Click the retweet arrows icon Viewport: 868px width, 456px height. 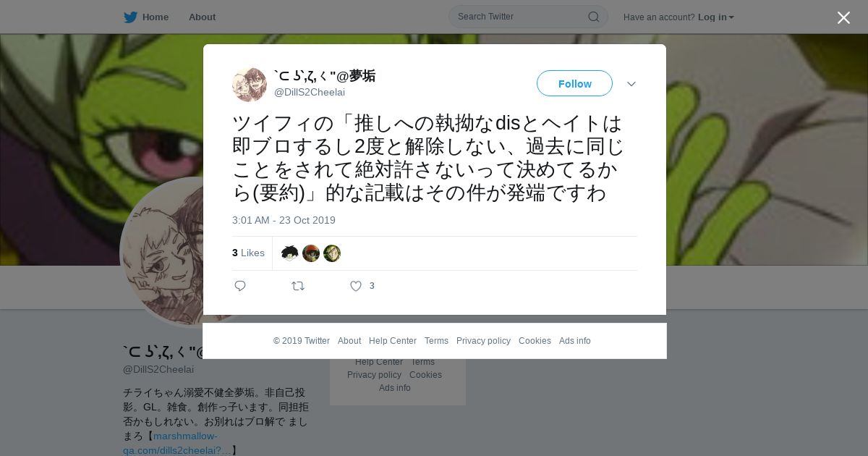point(298,286)
